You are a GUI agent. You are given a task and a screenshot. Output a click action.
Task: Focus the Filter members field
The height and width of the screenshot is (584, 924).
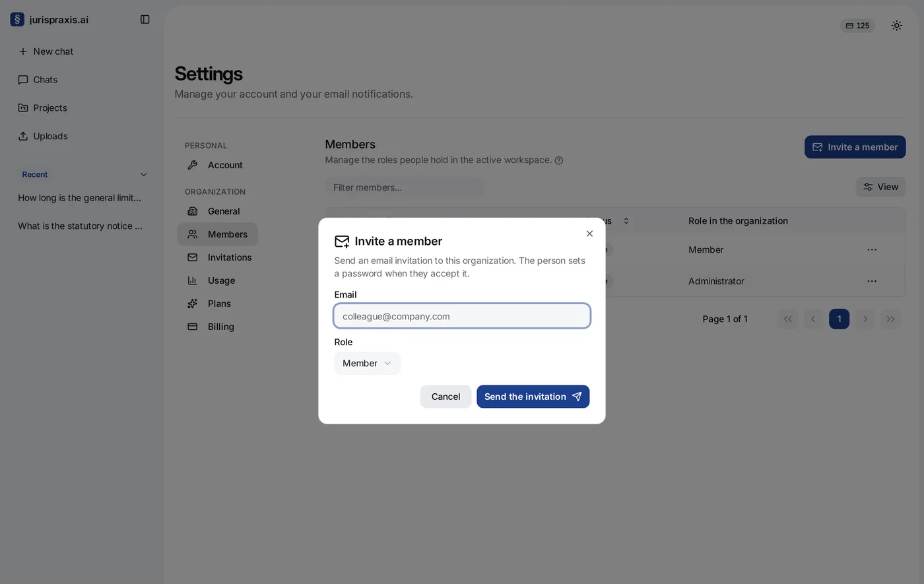[404, 187]
